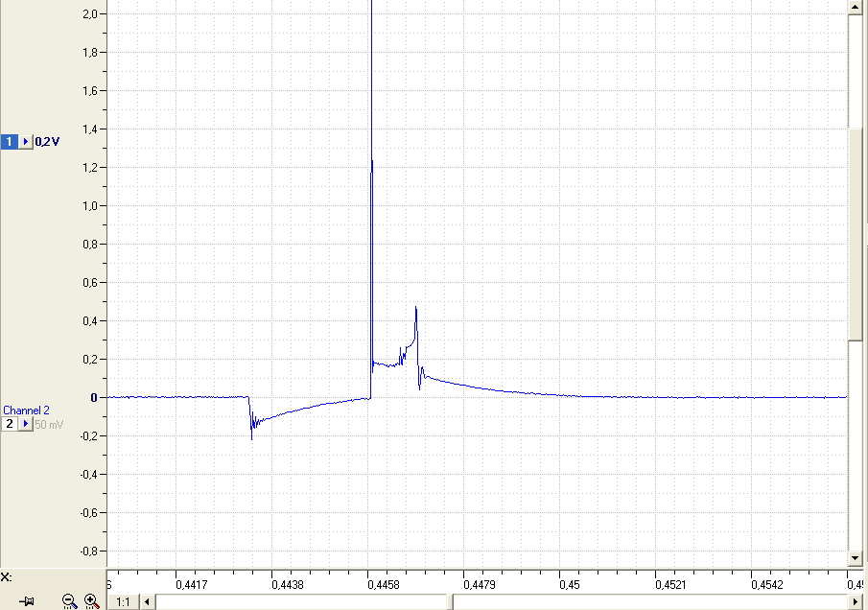The width and height of the screenshot is (868, 610).
Task: Click the 2,0 label on the voltage axis
Action: [90, 13]
